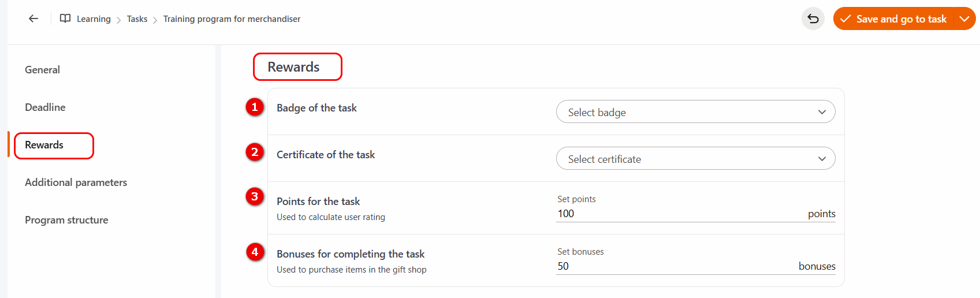Select the Rewards sidebar section

pyautogui.click(x=44, y=145)
